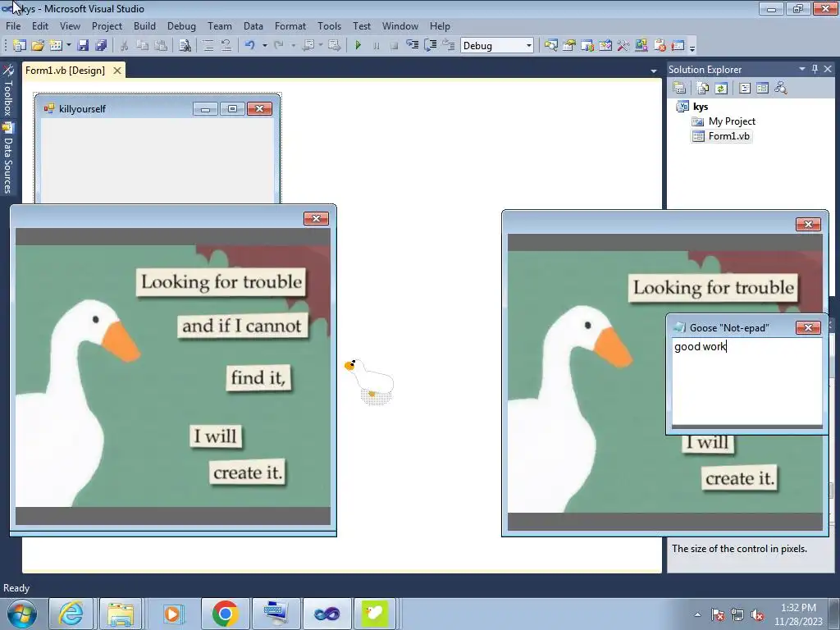
Task: Open the Properties Window toolbar icon
Action: click(x=569, y=46)
